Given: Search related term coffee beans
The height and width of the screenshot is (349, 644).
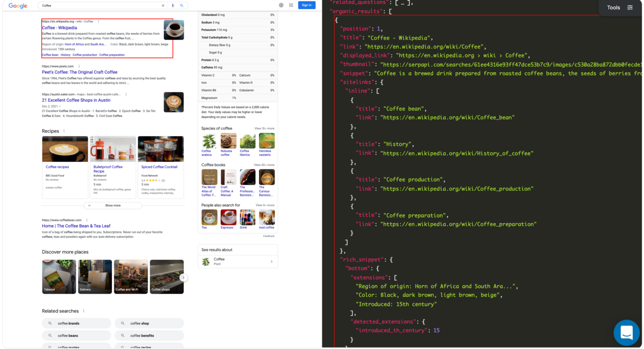Looking at the screenshot, I should click(77, 336).
